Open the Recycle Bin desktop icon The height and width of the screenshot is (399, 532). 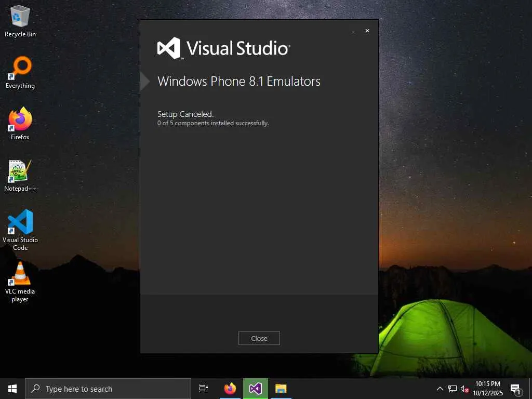coord(20,21)
